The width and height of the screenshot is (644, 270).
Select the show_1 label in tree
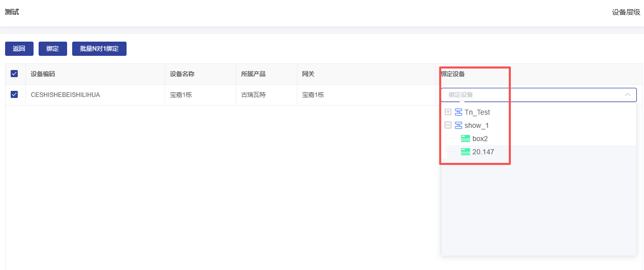point(477,125)
